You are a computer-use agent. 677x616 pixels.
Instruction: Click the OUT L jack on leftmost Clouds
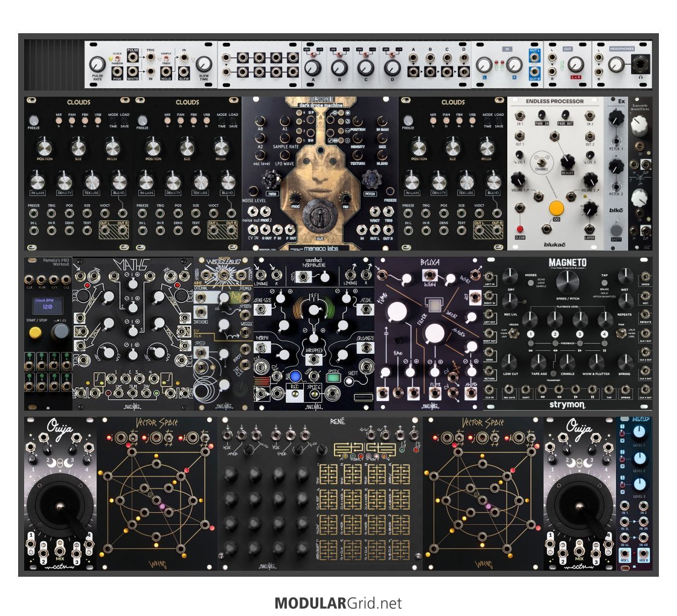coord(105,231)
